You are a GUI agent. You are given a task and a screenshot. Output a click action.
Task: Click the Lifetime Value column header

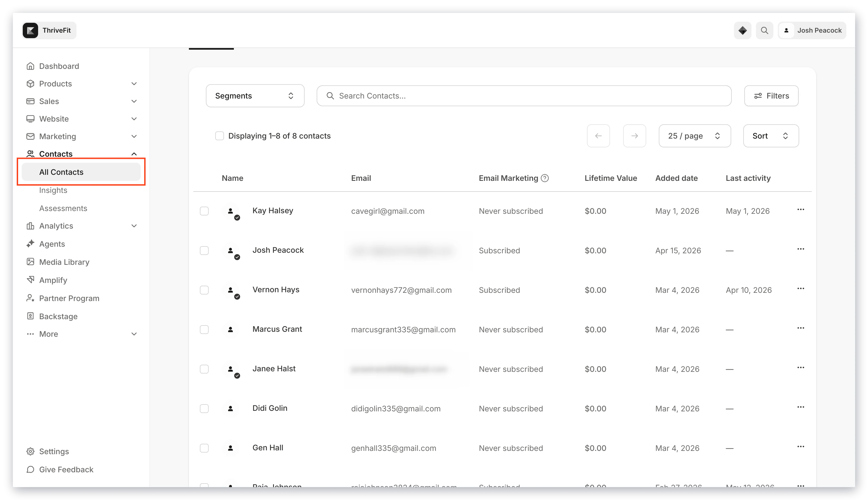coord(611,178)
